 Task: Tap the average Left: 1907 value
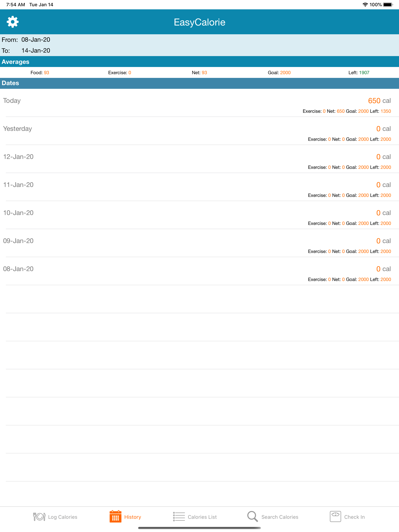[359, 73]
